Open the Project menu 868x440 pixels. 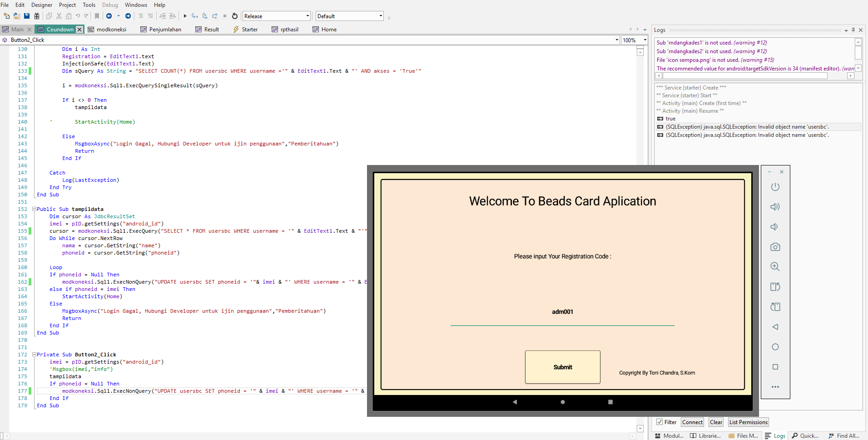coord(67,5)
